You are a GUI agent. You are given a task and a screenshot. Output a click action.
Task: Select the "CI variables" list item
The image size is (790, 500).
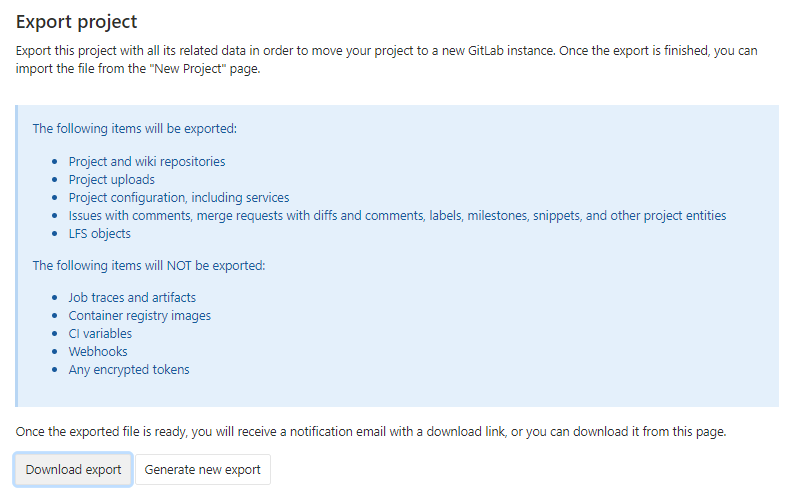(100, 333)
